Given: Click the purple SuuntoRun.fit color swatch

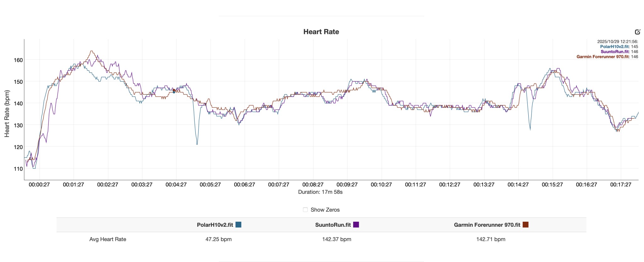Looking at the screenshot, I should point(356,225).
